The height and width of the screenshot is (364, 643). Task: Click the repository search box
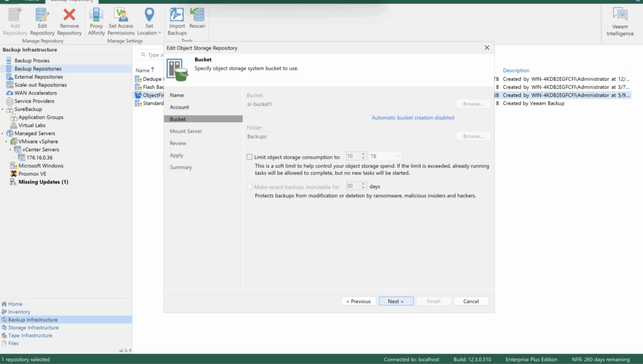(151, 54)
